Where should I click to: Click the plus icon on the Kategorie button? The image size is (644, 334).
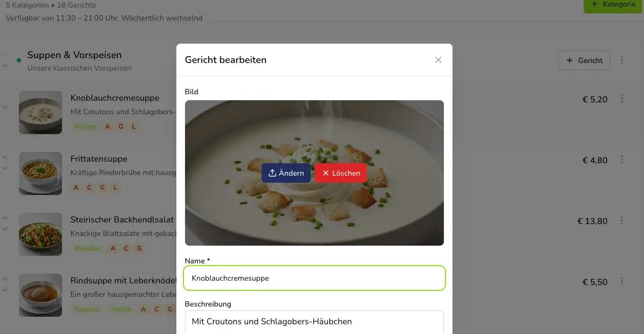click(x=594, y=4)
